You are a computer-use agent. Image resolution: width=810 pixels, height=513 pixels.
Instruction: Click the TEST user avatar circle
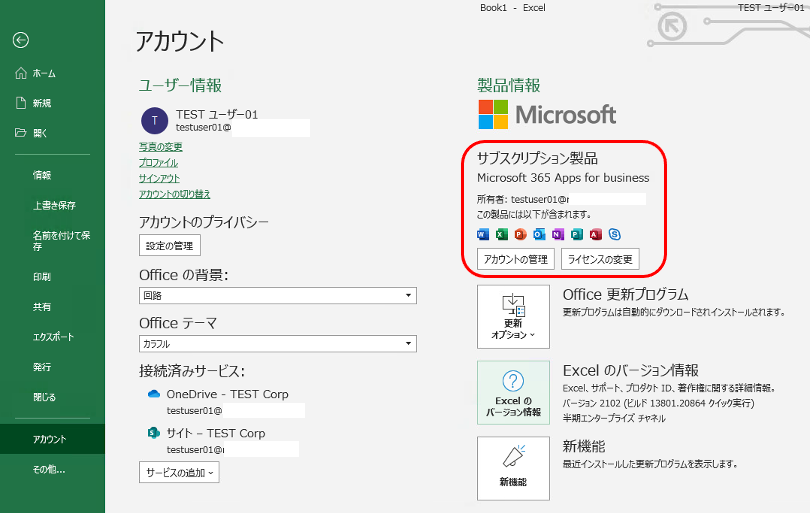tap(154, 120)
